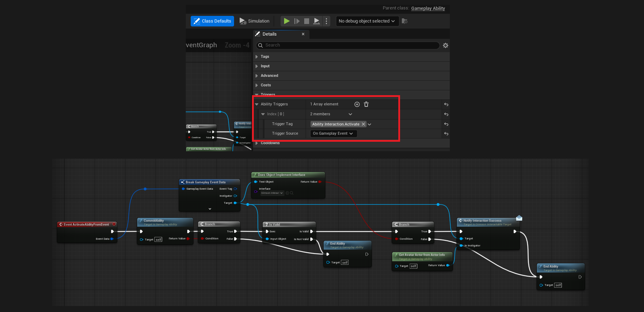Screen dimensions: 644x312
Task: Collapse the Index [0] entry
Action: point(263,114)
